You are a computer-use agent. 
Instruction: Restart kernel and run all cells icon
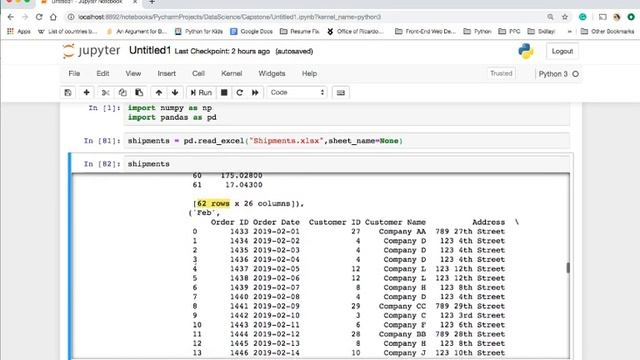point(255,93)
